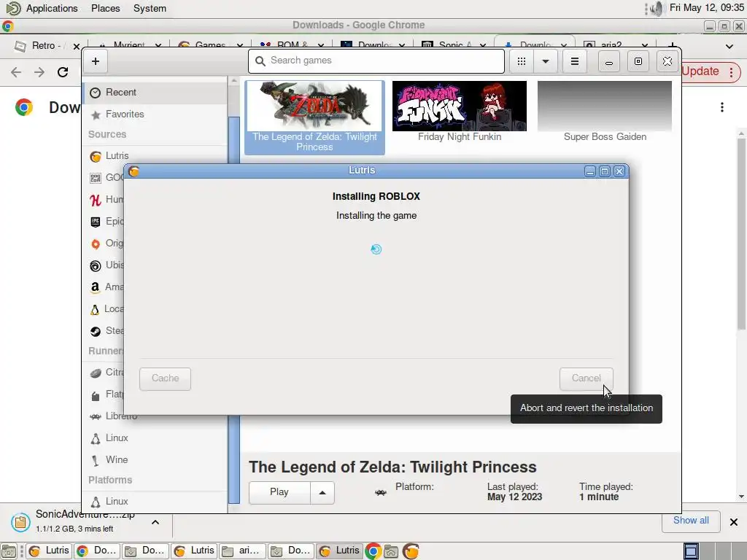Expand the SonicAdventure download options arrow
The height and width of the screenshot is (560, 747).
(x=155, y=522)
